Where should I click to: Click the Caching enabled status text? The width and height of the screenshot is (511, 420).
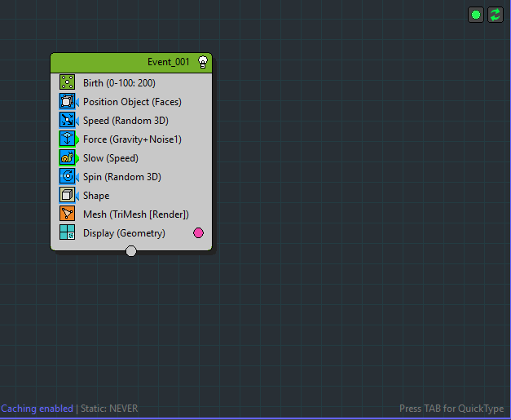point(37,409)
